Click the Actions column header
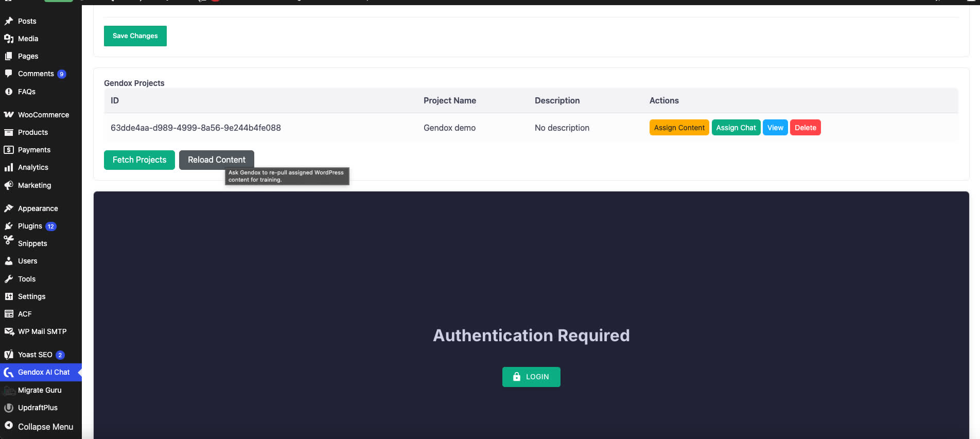The image size is (980, 439). [664, 100]
